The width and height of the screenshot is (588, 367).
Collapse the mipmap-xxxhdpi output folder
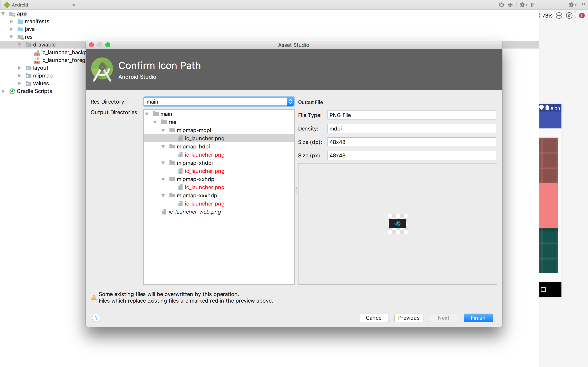pos(163,196)
